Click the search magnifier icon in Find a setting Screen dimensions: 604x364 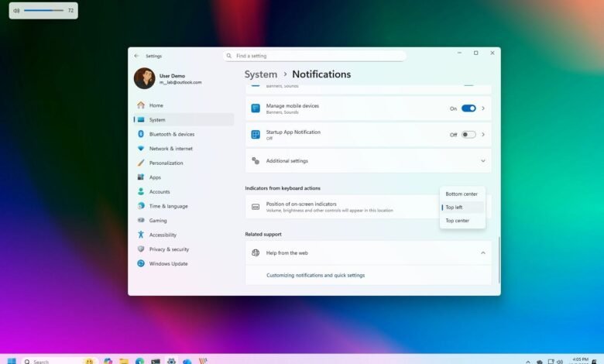click(228, 56)
